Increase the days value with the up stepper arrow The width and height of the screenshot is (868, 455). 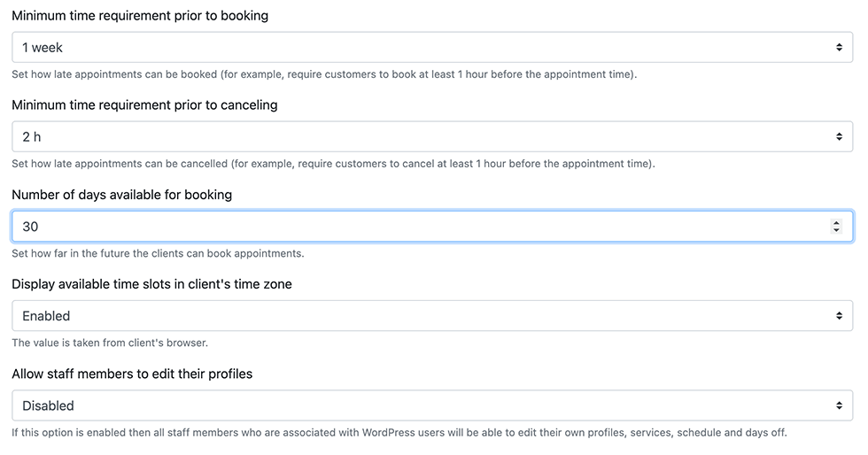pyautogui.click(x=836, y=222)
